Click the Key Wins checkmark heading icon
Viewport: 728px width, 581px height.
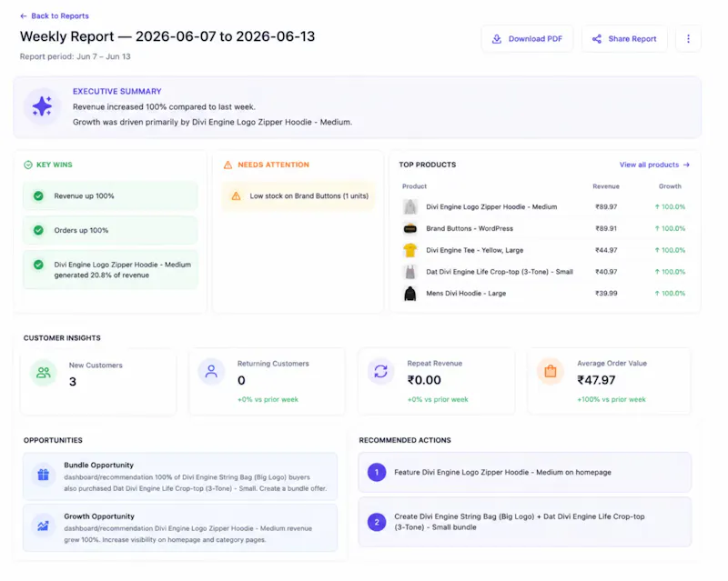28,165
